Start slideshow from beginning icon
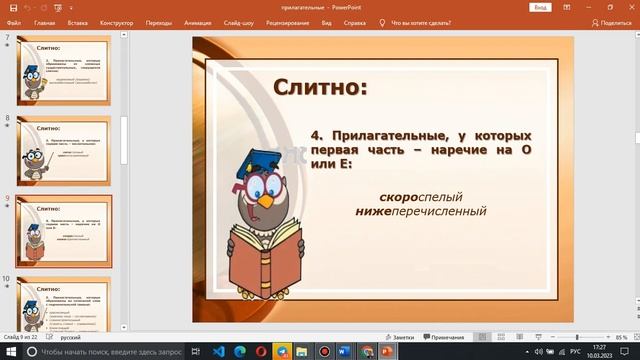640x360 pixels. click(x=58, y=8)
